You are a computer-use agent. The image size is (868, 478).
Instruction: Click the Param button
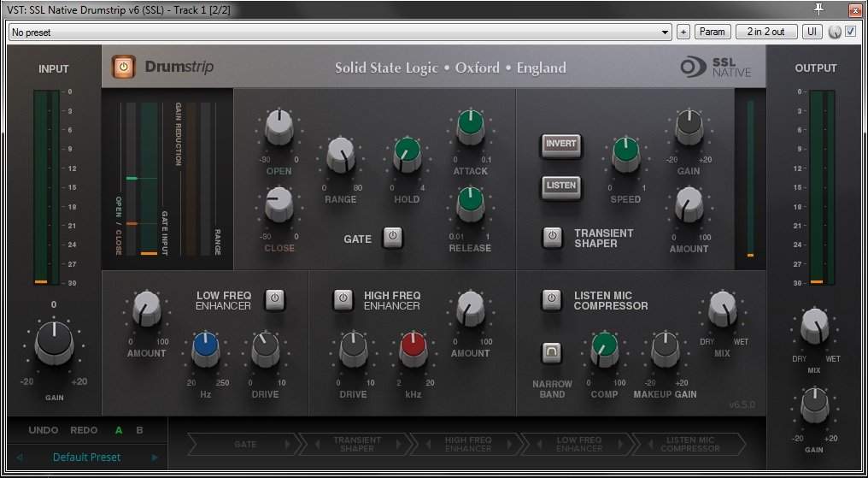[x=712, y=32]
